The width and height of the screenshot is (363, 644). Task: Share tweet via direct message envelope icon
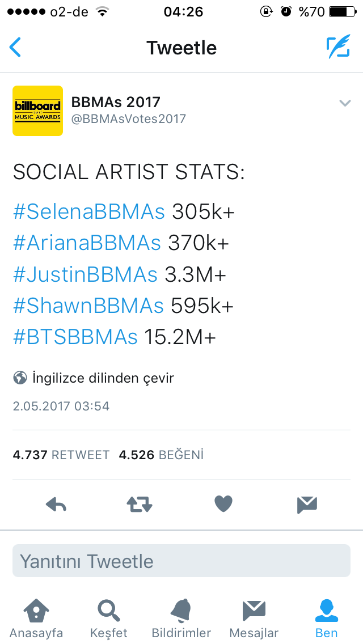pyautogui.click(x=307, y=504)
